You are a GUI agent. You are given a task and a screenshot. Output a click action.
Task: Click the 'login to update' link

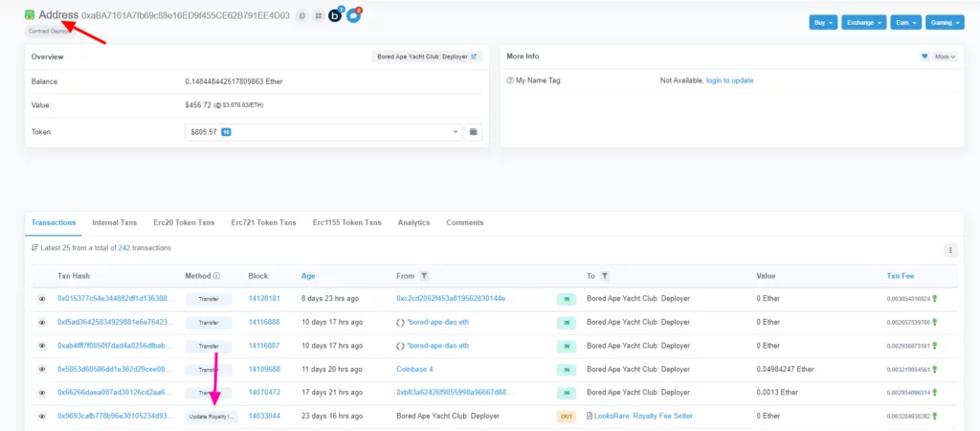(729, 80)
